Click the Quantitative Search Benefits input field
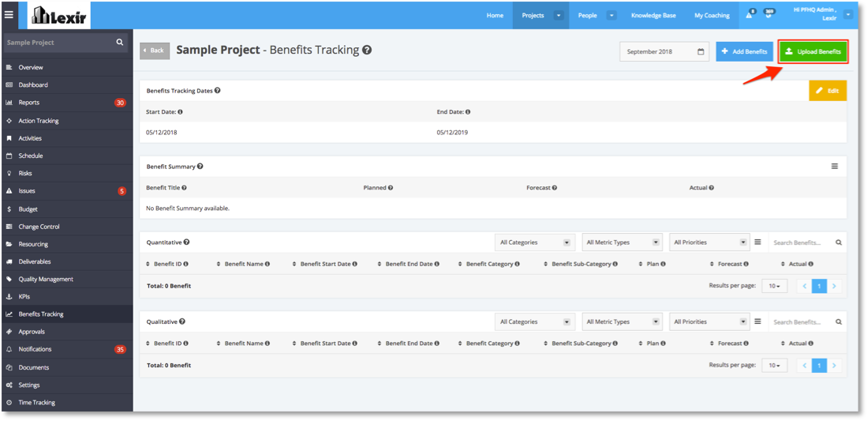The width and height of the screenshot is (868, 421). pyautogui.click(x=803, y=242)
